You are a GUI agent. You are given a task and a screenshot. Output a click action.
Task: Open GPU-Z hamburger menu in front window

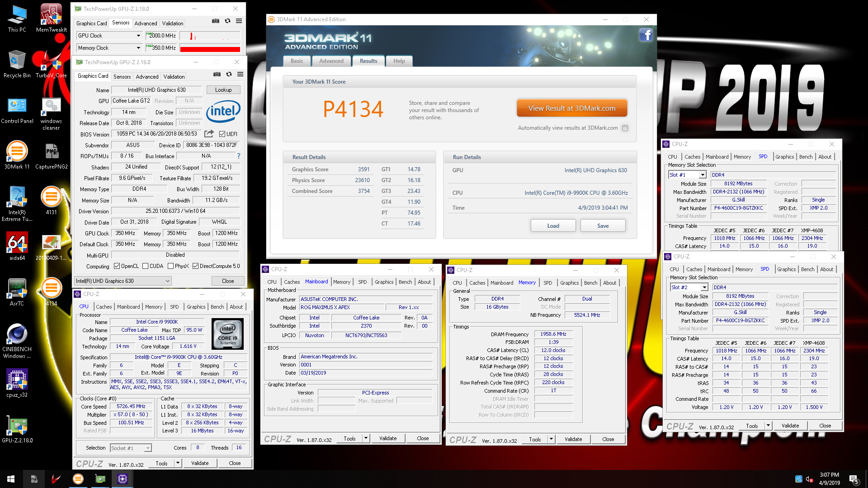pyautogui.click(x=240, y=74)
